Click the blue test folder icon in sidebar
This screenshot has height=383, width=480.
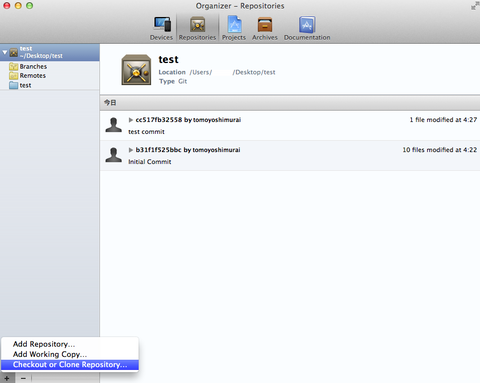click(x=14, y=85)
